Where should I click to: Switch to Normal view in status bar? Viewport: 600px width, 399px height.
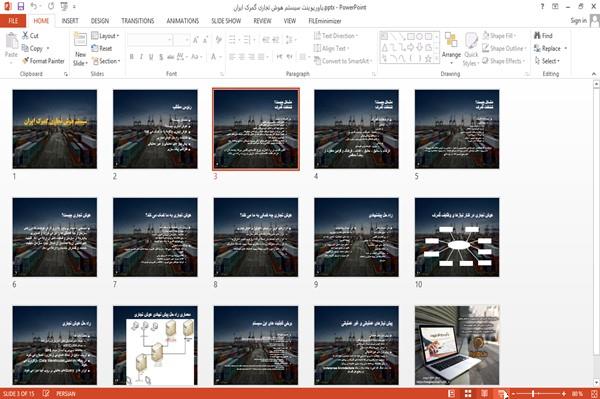pyautogui.click(x=452, y=393)
